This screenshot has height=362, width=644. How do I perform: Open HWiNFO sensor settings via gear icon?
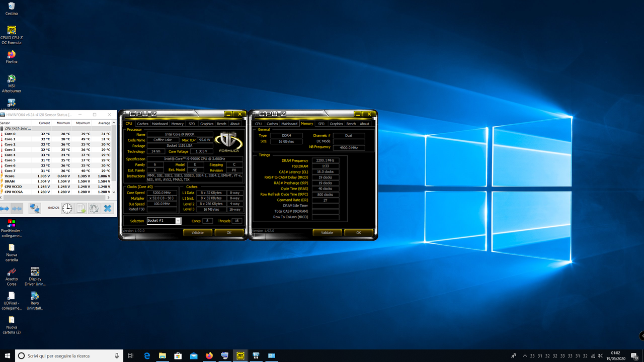[x=95, y=209]
